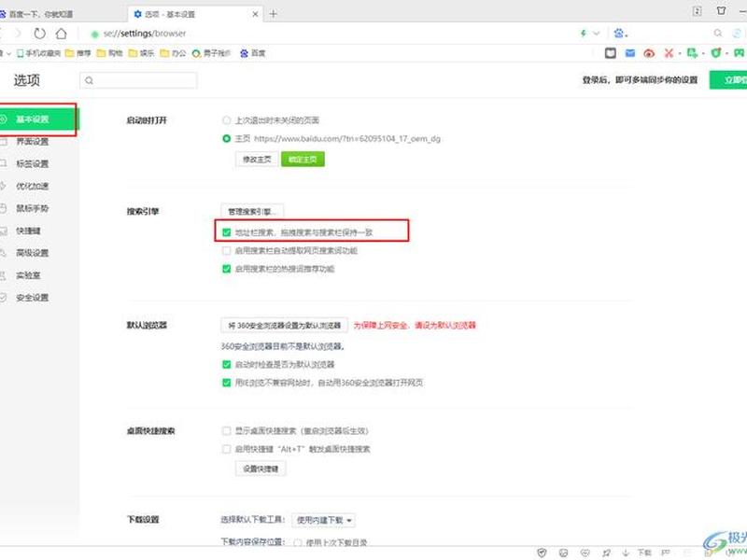Open a new tab with plus button
The width and height of the screenshot is (747, 560).
[x=273, y=14]
